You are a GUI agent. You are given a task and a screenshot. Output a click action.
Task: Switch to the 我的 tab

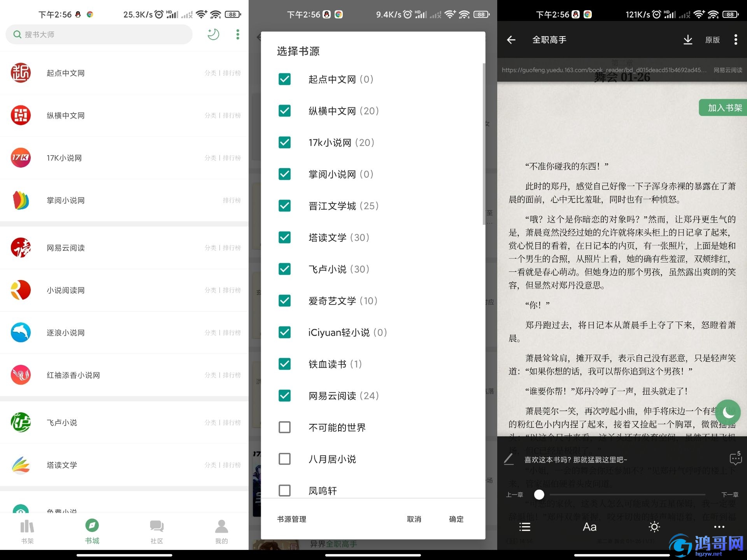[222, 532]
